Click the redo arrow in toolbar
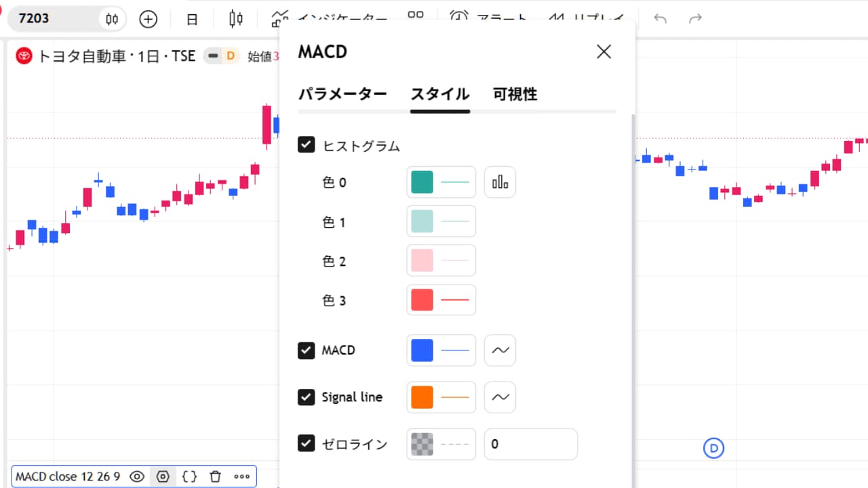The width and height of the screenshot is (868, 488). click(695, 19)
